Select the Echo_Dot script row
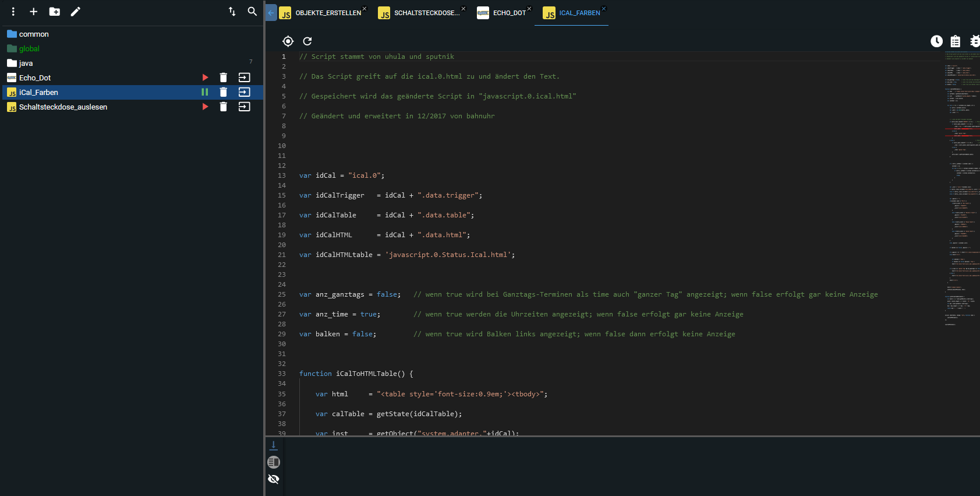Screen dimensions: 980x496 [x=133, y=78]
